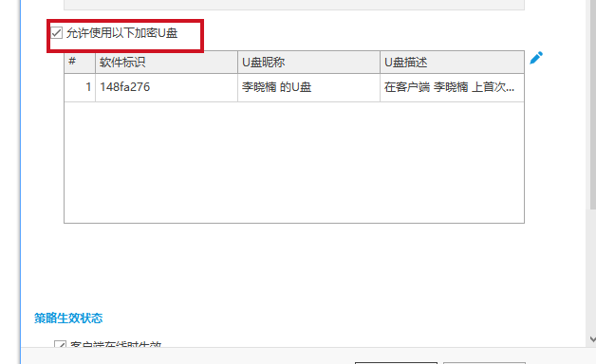
Task: Sort by U盘昵称 column header
Action: 308,63
